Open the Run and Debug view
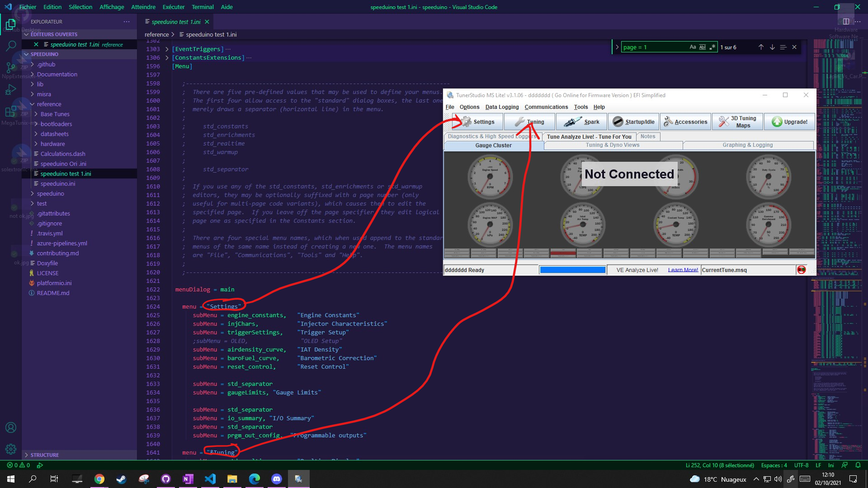Image resolution: width=868 pixels, height=488 pixels. [x=11, y=89]
